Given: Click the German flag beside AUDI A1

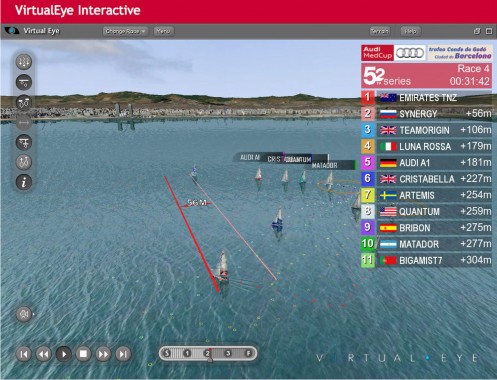Looking at the screenshot, I should (x=388, y=163).
